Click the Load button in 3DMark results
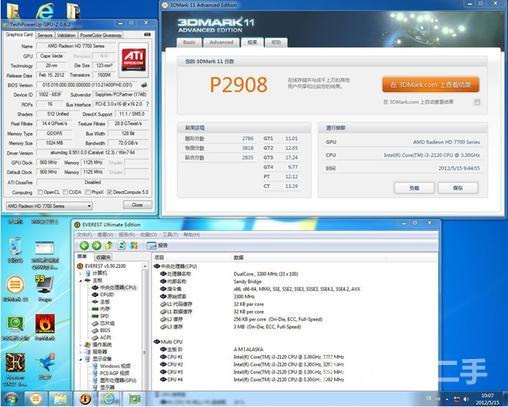This screenshot has width=508, height=407. tap(414, 188)
